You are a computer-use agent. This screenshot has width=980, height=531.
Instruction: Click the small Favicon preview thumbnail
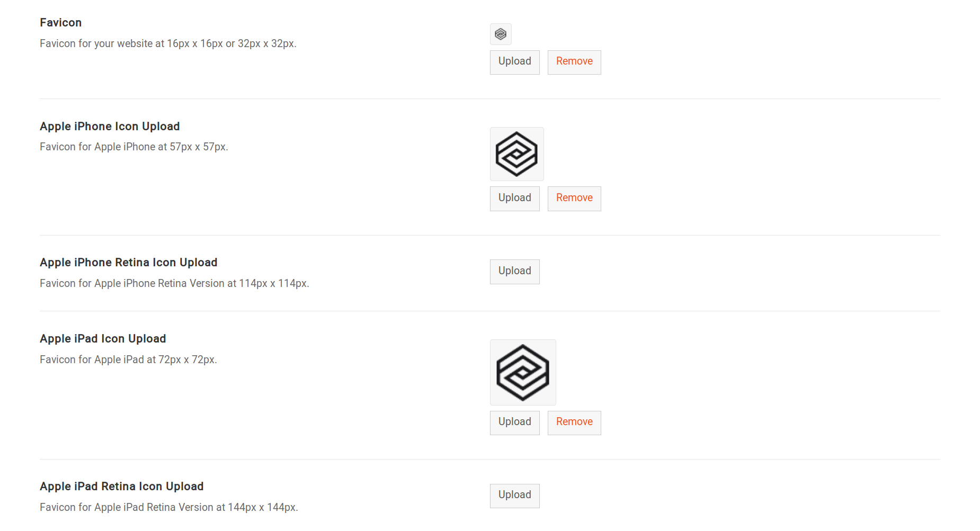tap(500, 34)
